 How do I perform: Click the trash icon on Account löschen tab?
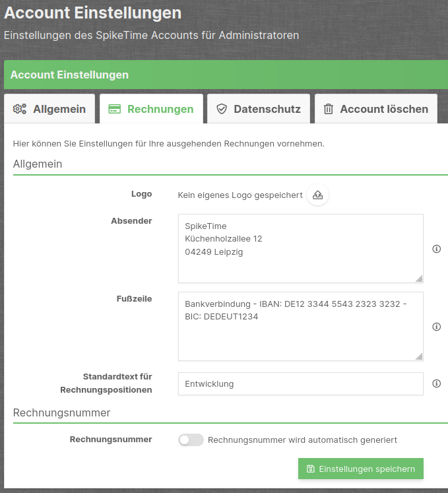tap(328, 109)
